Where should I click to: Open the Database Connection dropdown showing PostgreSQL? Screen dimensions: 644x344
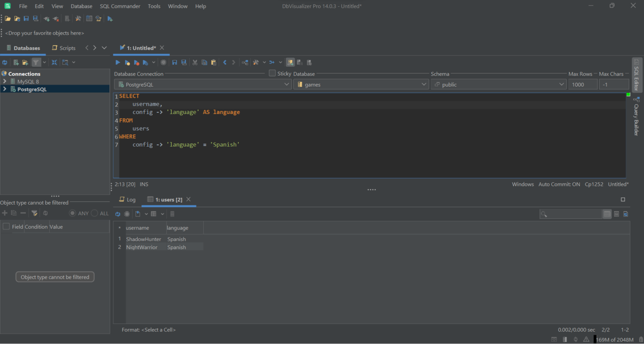click(x=287, y=84)
